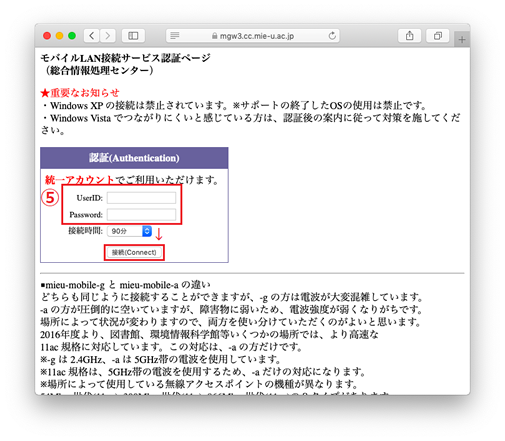Click the red close window button

(47, 36)
